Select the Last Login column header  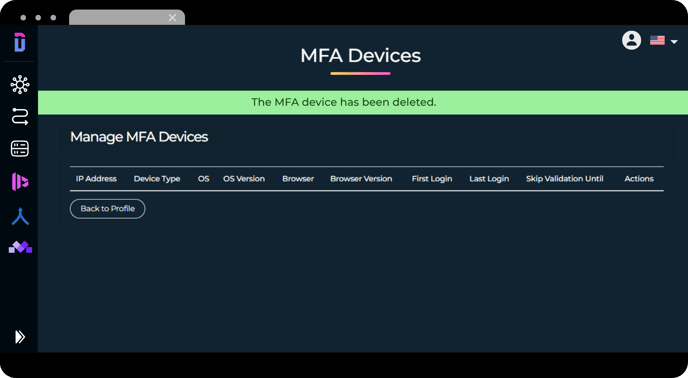pos(489,179)
